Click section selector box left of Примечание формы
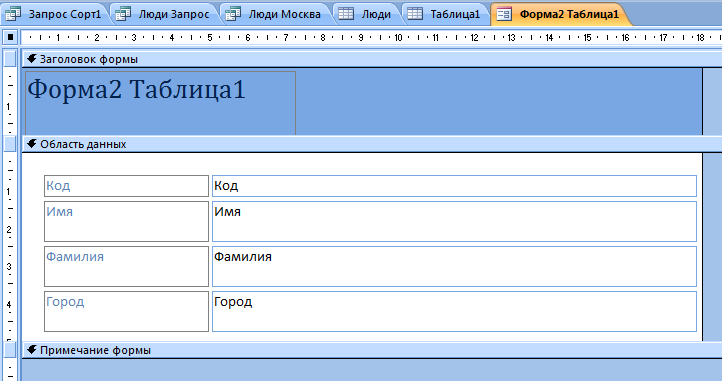The width and height of the screenshot is (722, 381). [x=10, y=350]
